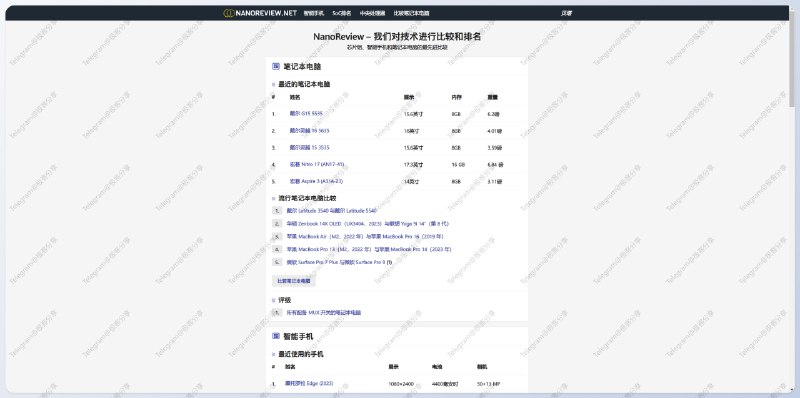
Task: Click the 16 GB memory cell
Action: (457, 165)
